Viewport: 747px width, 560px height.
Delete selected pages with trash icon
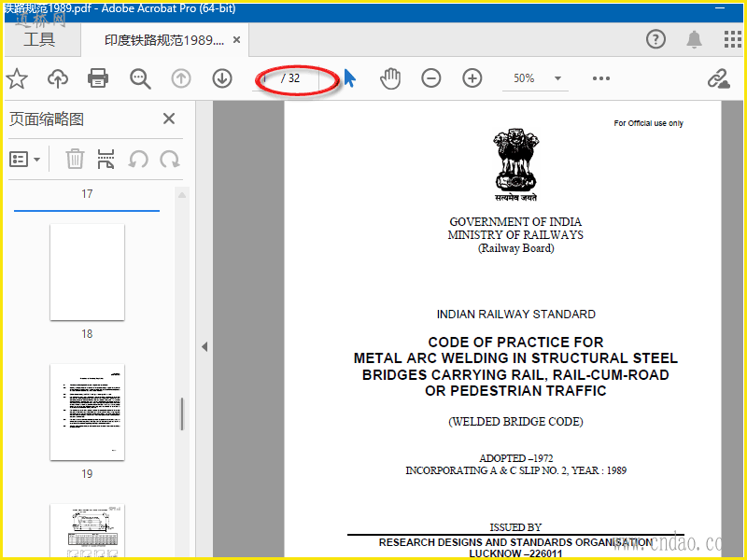75,159
